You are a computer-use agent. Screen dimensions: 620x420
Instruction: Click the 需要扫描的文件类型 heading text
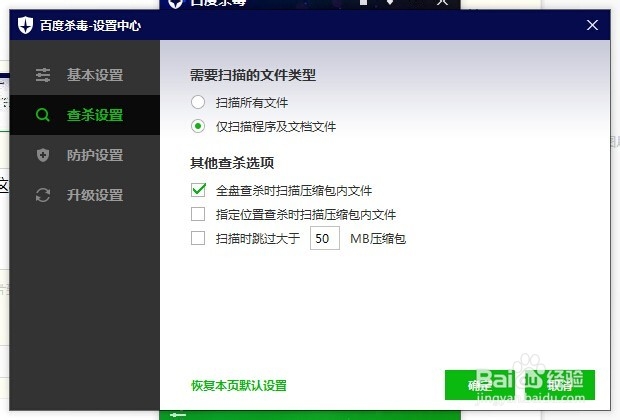(x=253, y=75)
